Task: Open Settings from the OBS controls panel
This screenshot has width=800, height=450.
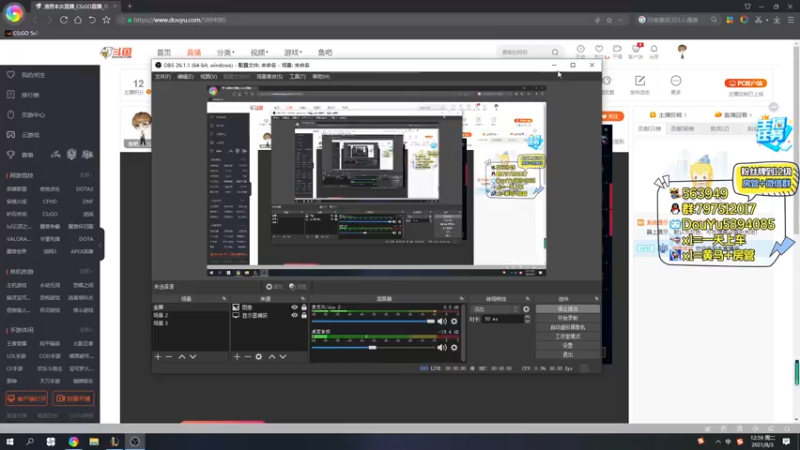Action: tap(568, 345)
